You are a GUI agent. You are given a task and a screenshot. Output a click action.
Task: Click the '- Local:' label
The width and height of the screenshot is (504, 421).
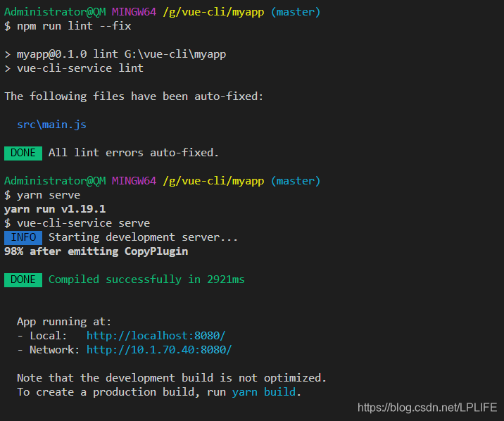point(42,336)
